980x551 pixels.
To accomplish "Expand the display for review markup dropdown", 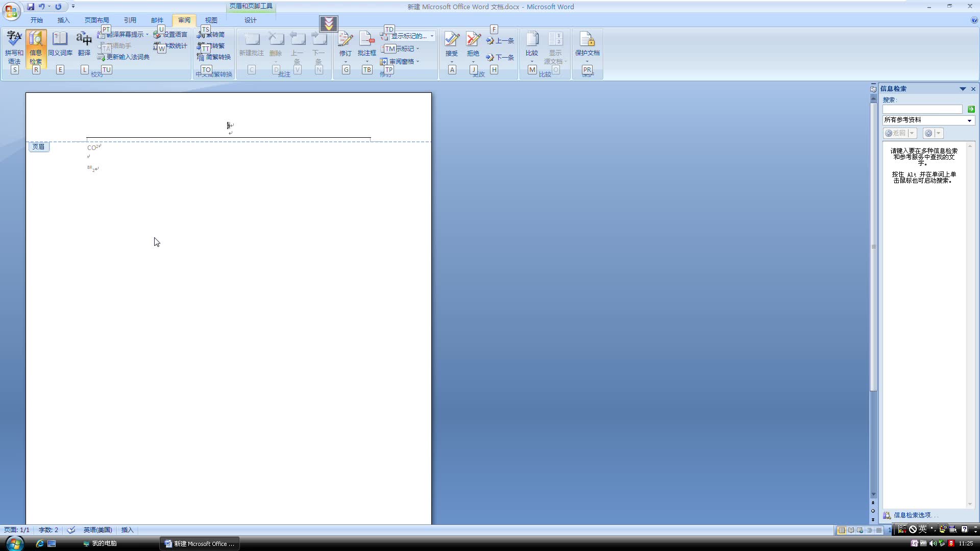I will 432,36.
